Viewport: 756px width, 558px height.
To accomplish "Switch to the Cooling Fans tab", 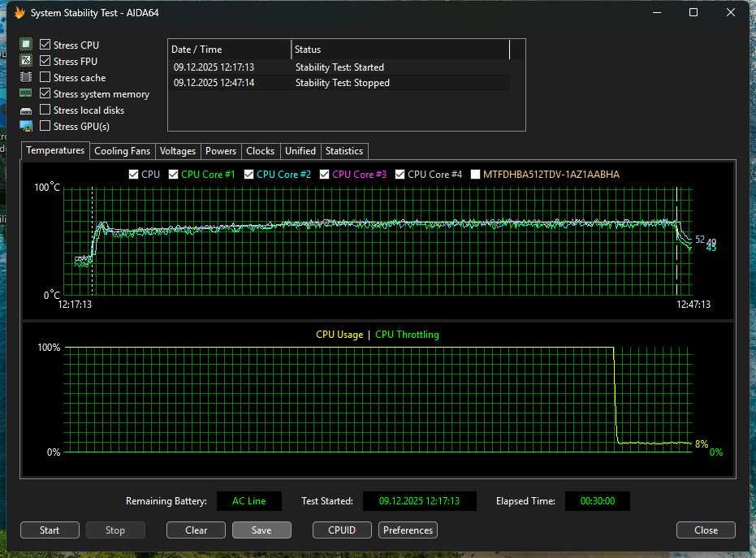I will click(122, 151).
